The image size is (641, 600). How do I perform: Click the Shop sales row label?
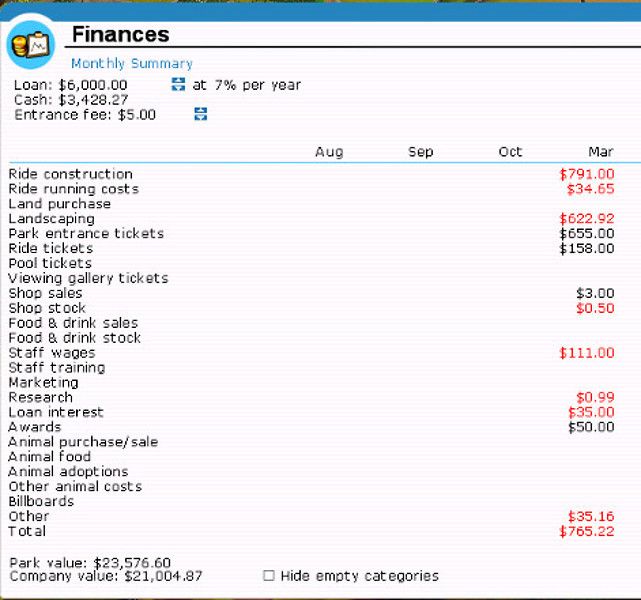(45, 293)
